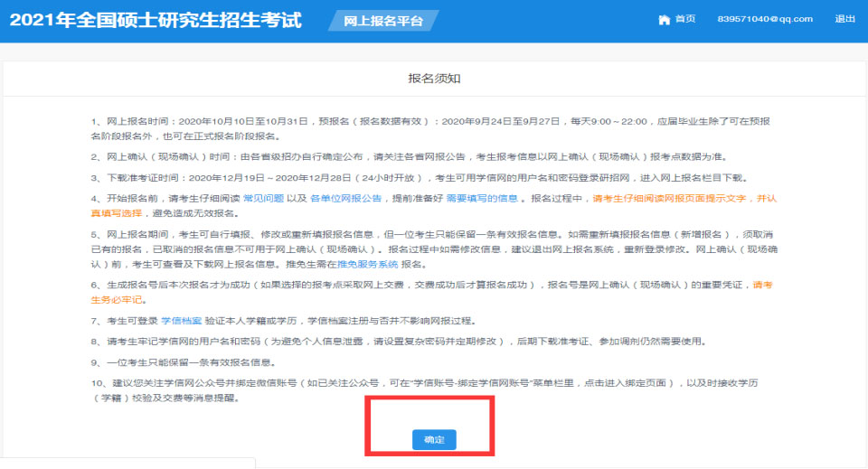
Task: Select the 网上报名平台 tab label
Action: click(382, 21)
